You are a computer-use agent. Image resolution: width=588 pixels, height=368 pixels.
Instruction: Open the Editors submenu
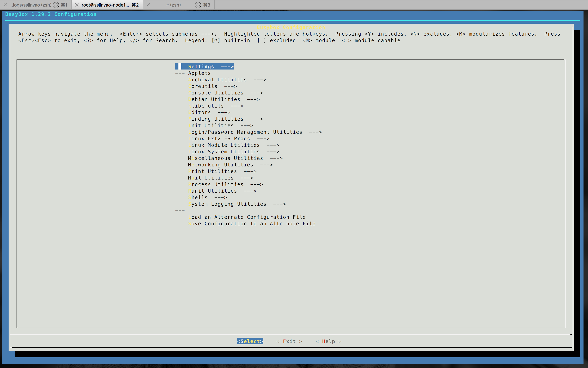[209, 112]
